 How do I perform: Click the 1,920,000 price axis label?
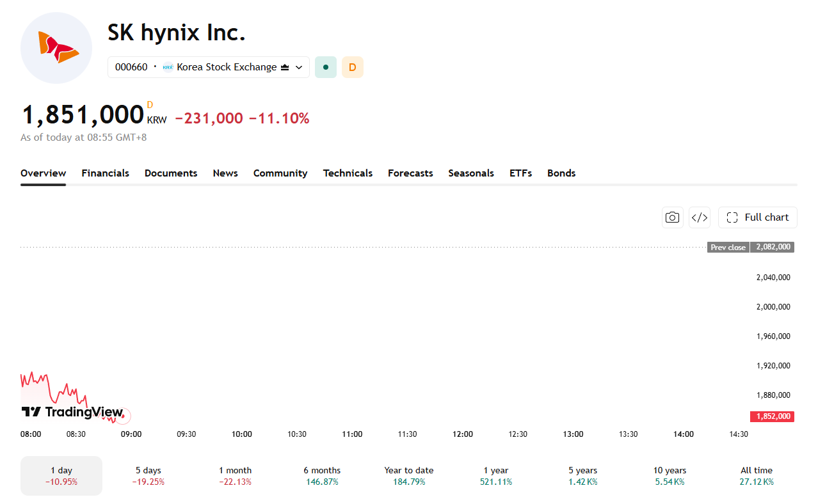(773, 366)
